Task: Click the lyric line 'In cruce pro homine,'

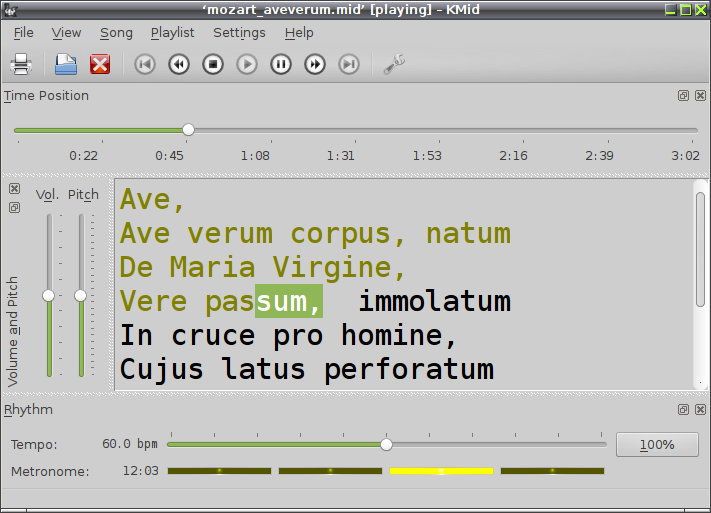Action: point(288,336)
